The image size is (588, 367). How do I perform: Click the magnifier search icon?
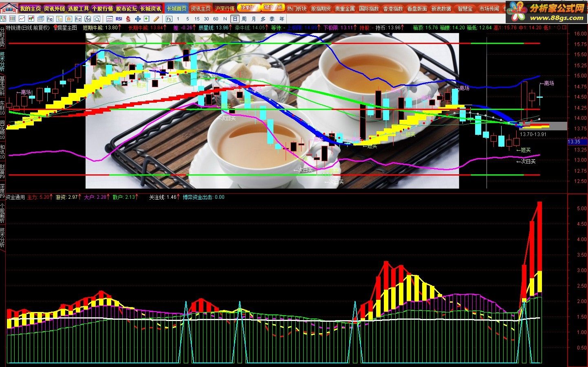[97, 19]
